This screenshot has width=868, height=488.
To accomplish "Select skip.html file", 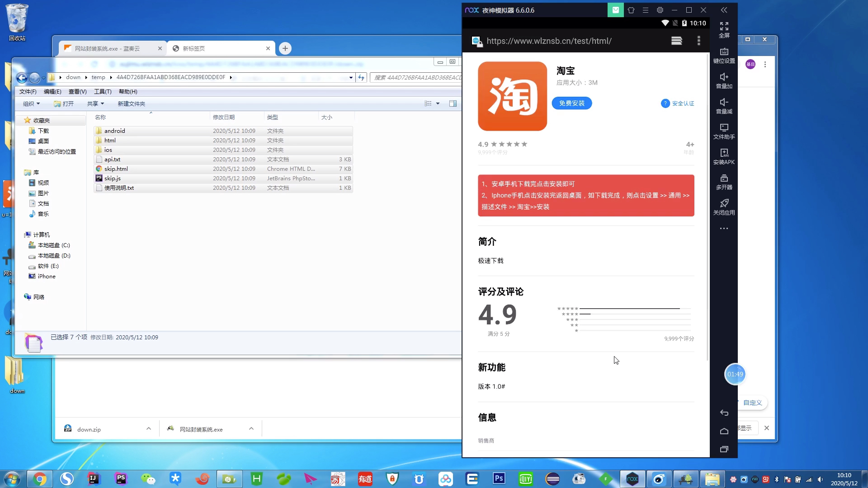I will pyautogui.click(x=223, y=169).
